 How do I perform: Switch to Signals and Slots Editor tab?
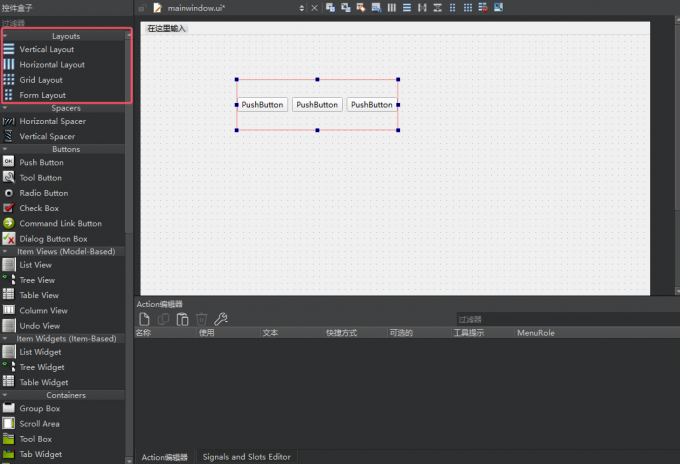tap(246, 457)
